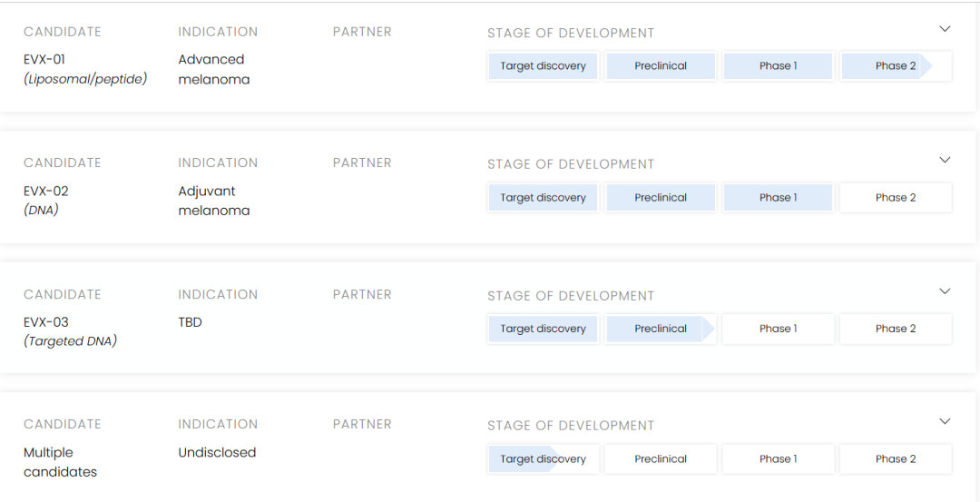Screen dimensions: 980x502
Task: Select Phase 2 stage in EVX-02 row
Action: (x=896, y=198)
